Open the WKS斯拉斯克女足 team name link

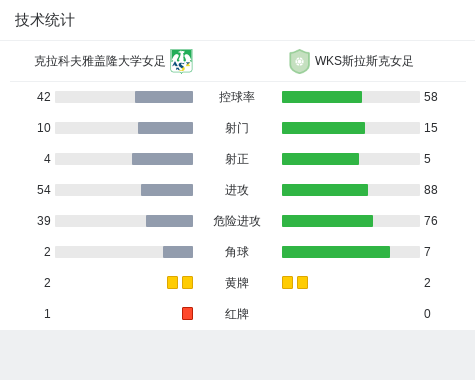364,61
